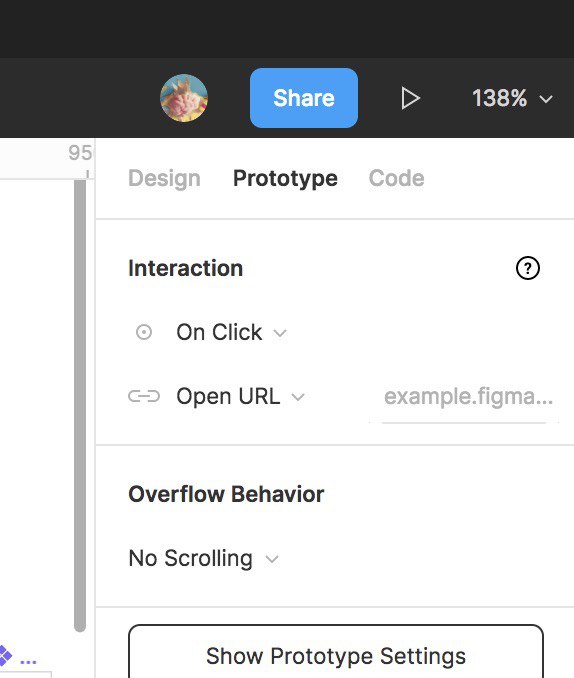This screenshot has width=574, height=678.
Task: Click the On Click trigger target icon
Action: tap(144, 332)
